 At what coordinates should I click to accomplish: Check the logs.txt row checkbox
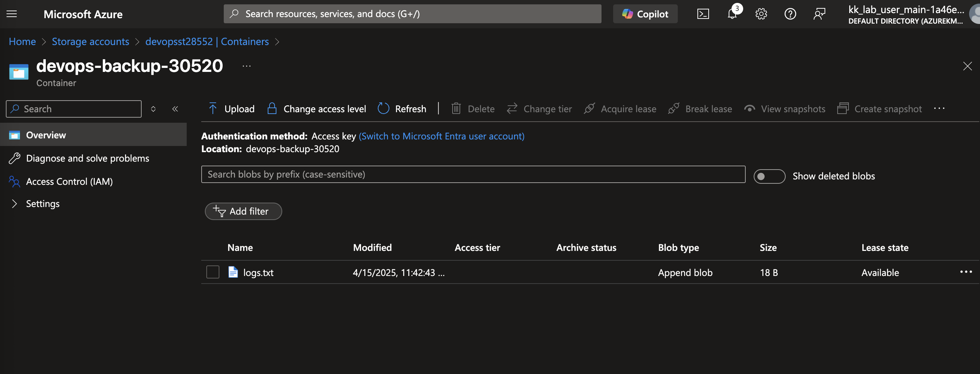(x=212, y=272)
